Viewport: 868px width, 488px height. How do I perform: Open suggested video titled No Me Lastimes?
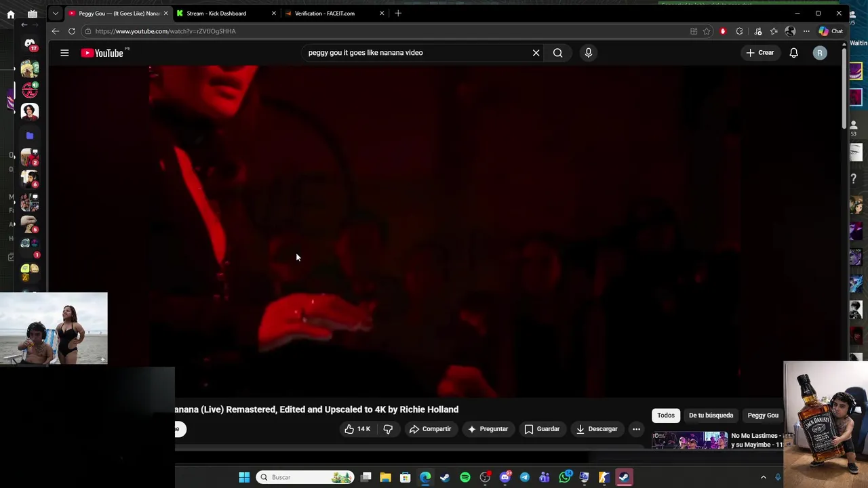757,441
